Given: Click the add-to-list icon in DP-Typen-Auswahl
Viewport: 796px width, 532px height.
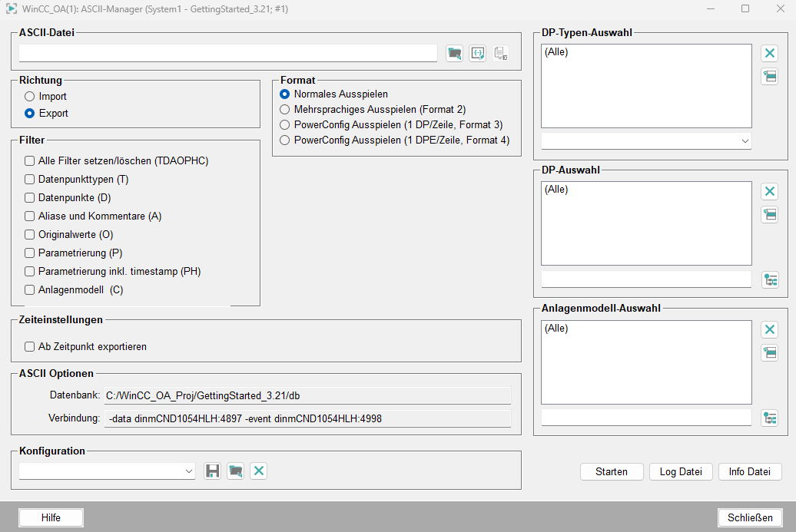Looking at the screenshot, I should 770,77.
